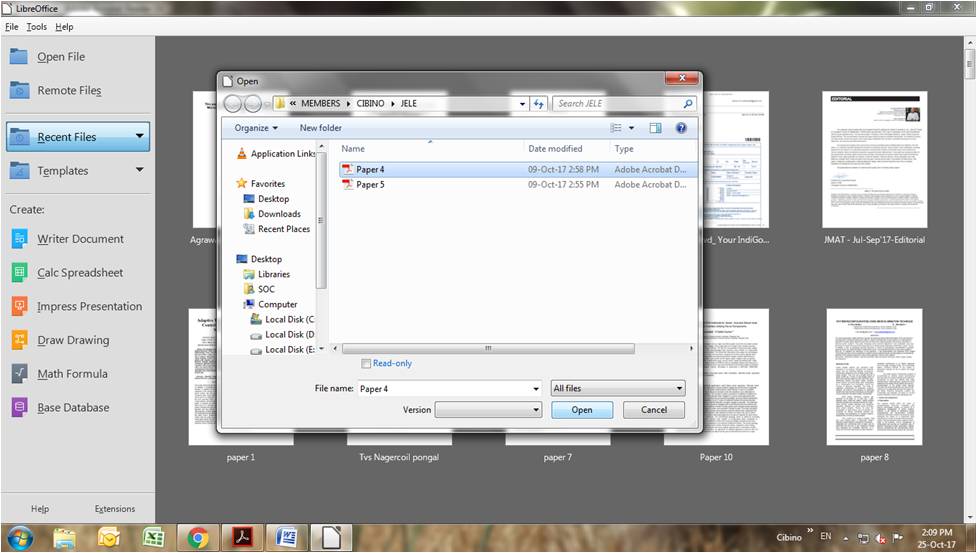This screenshot has width=977, height=553.
Task: Toggle the preview pane icon
Action: pos(655,128)
